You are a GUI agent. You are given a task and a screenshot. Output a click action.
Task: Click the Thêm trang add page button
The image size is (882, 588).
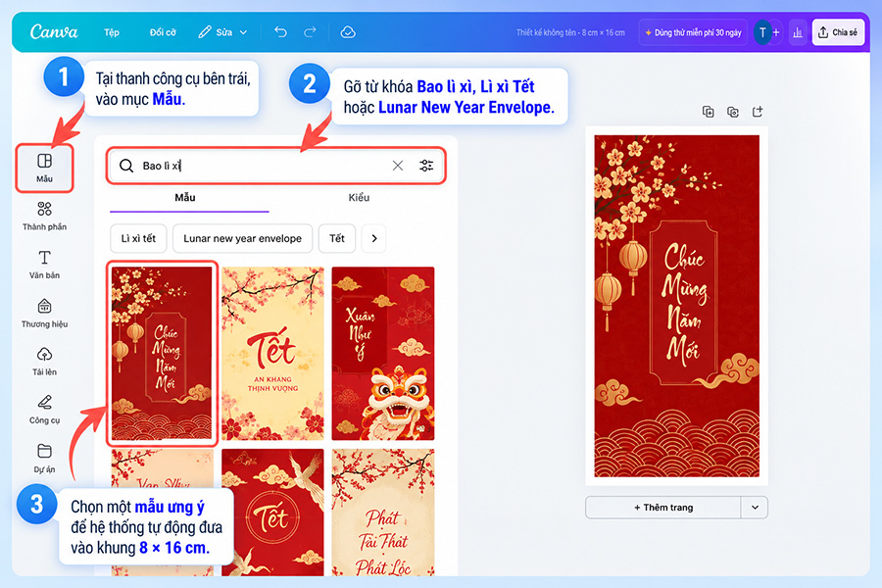point(663,507)
